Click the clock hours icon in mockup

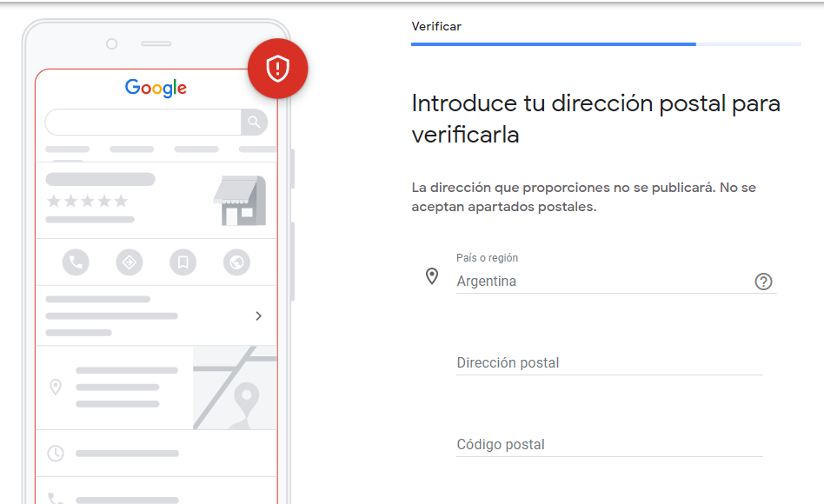click(x=56, y=453)
